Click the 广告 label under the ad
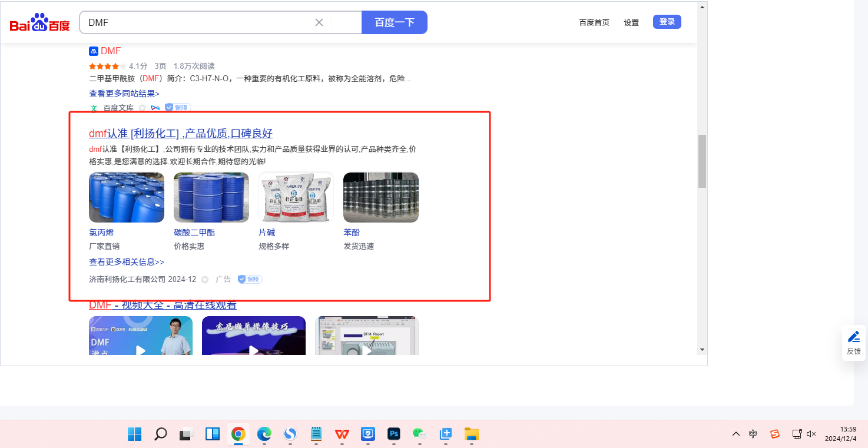 tap(223, 279)
